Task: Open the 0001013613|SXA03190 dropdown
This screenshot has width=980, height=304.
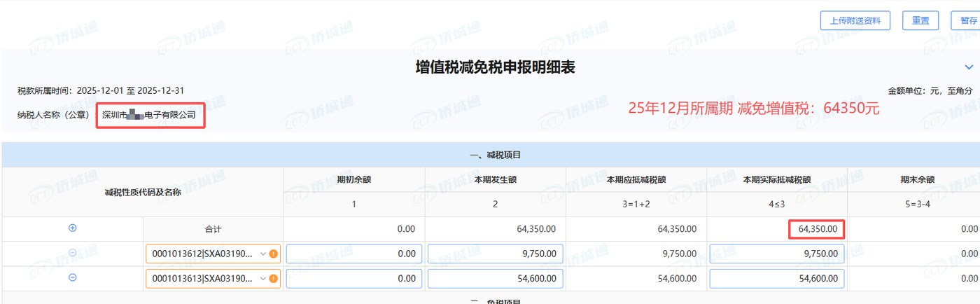Action: click(x=213, y=278)
